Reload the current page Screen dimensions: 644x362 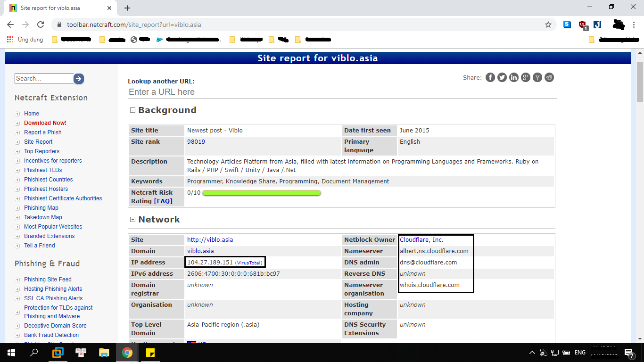[41, 25]
